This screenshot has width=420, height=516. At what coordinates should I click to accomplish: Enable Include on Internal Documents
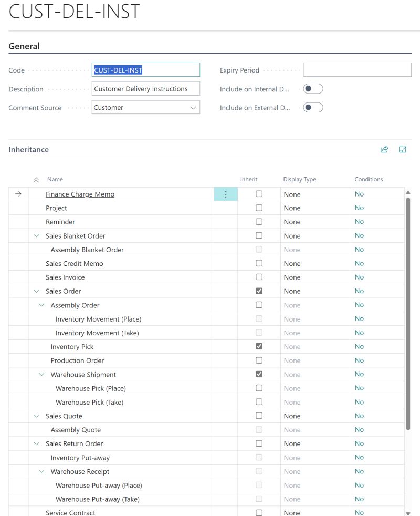[x=313, y=88]
